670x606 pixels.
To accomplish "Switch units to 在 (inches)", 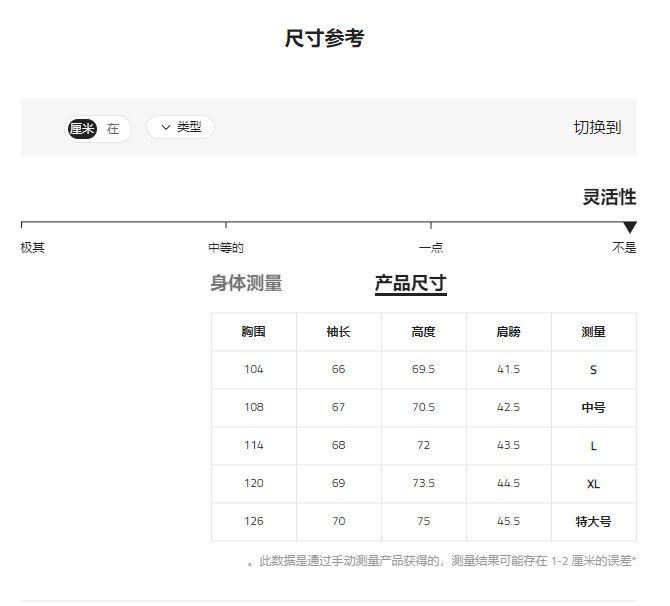I will (113, 129).
